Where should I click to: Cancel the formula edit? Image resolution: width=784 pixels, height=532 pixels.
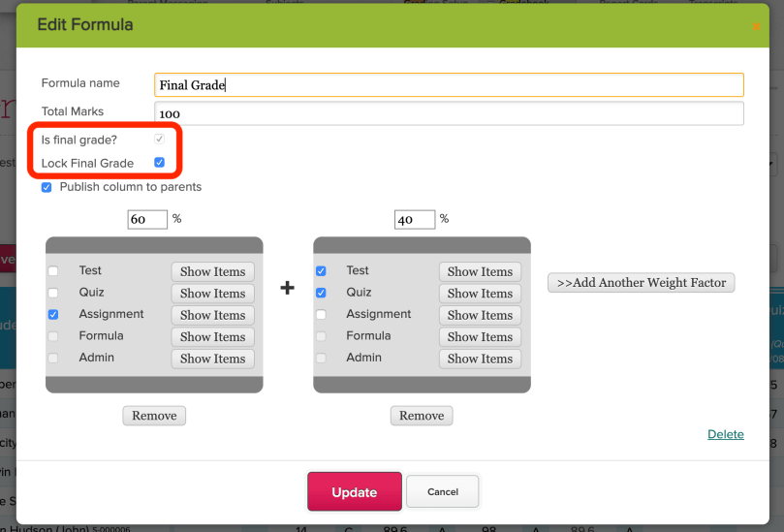coord(443,491)
